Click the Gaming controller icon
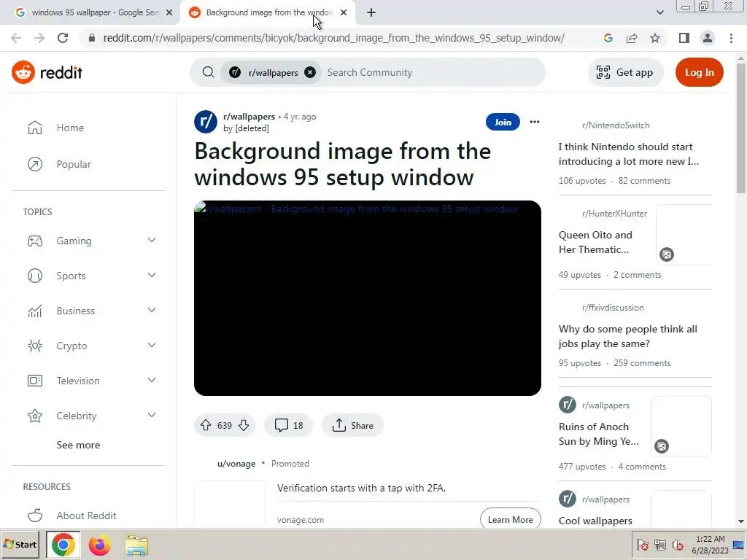 [x=35, y=241]
